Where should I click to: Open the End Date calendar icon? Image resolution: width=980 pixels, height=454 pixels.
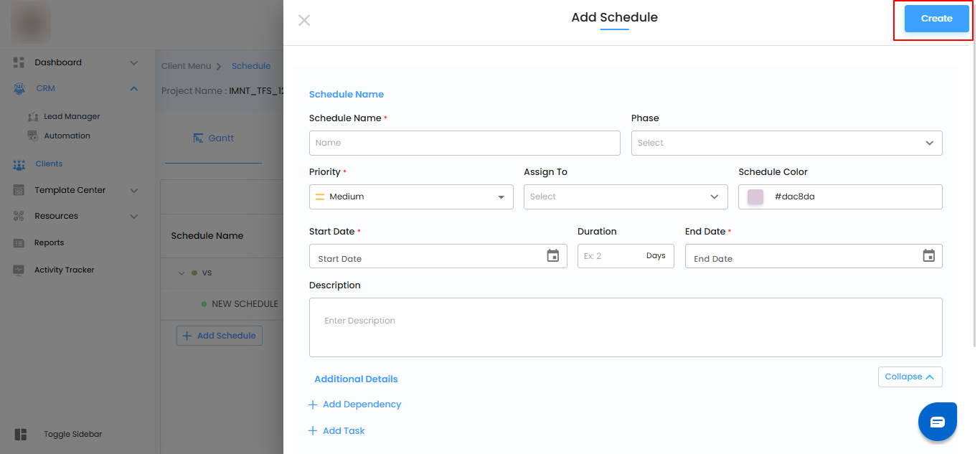[x=928, y=256]
